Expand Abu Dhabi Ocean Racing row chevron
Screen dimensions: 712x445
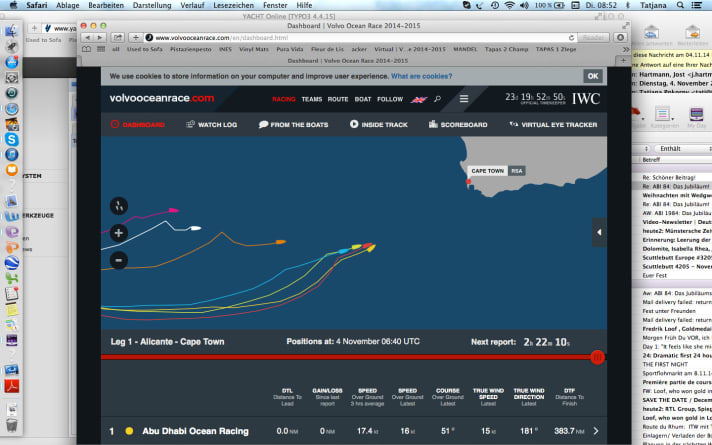pyautogui.click(x=596, y=431)
